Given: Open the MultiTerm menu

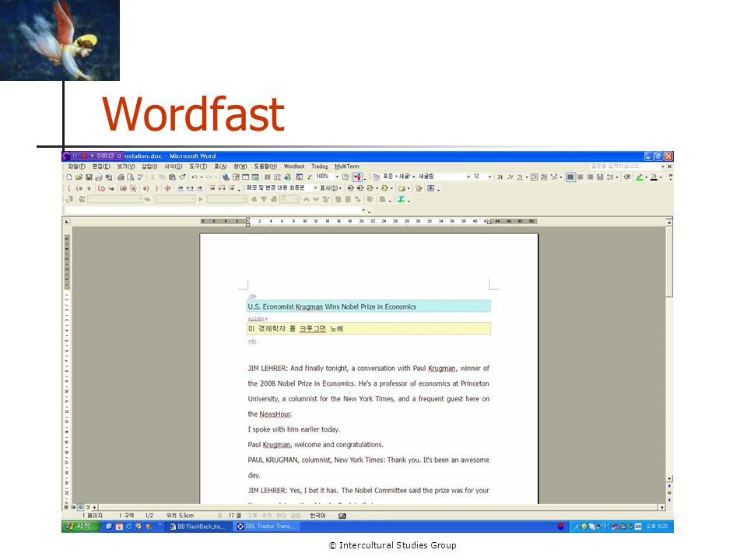Looking at the screenshot, I should point(347,166).
